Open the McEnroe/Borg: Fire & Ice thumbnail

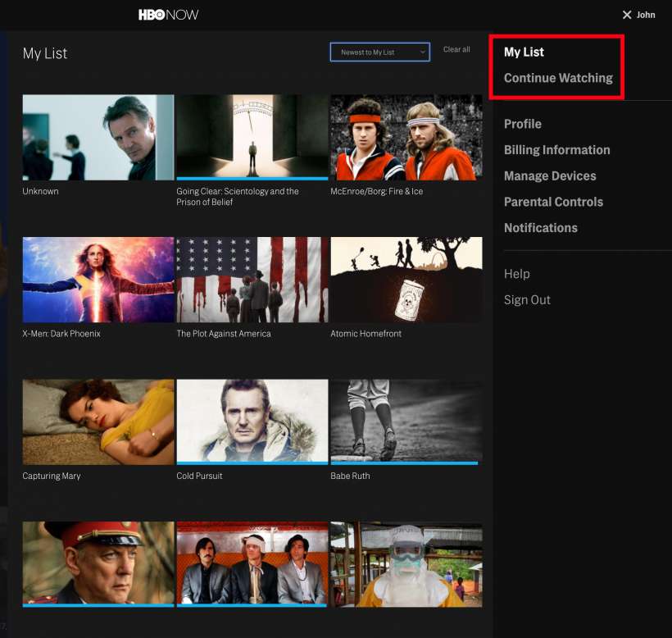(x=406, y=137)
